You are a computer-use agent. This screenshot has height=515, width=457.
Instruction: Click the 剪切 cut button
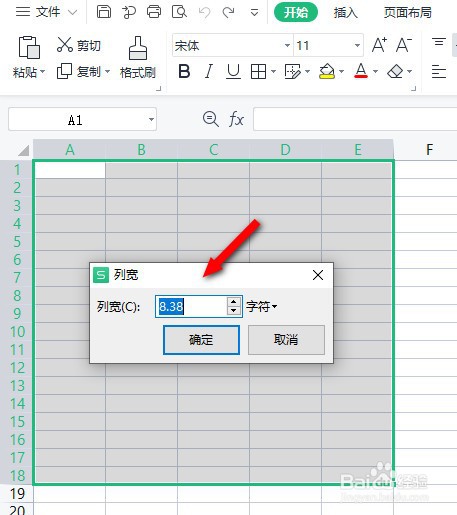click(79, 45)
